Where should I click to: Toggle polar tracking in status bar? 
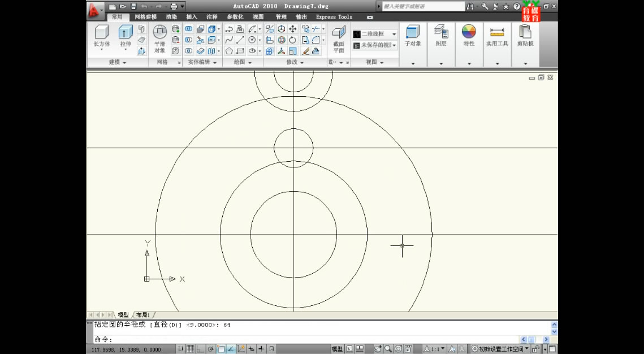[211, 349]
